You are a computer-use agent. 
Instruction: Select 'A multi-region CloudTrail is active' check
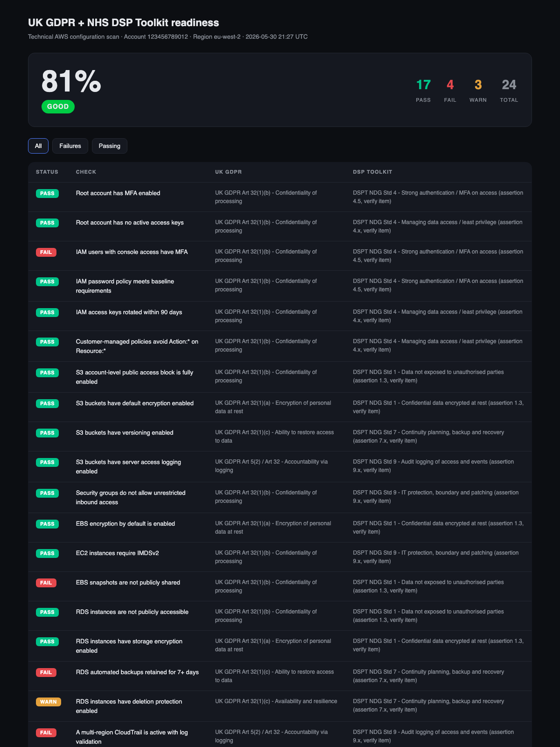pyautogui.click(x=132, y=737)
